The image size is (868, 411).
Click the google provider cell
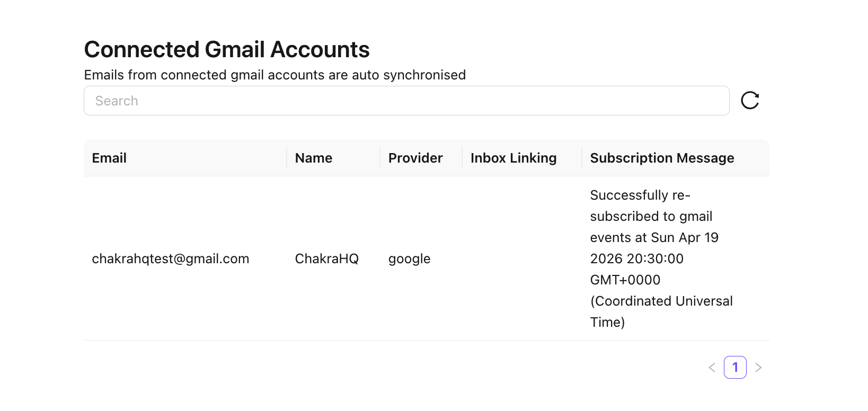click(410, 258)
